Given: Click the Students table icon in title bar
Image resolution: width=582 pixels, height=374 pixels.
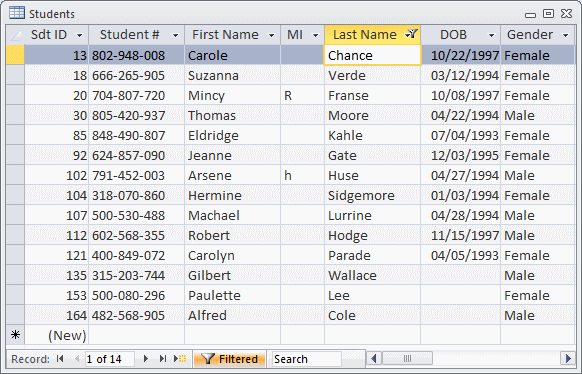Looking at the screenshot, I should click(x=17, y=13).
